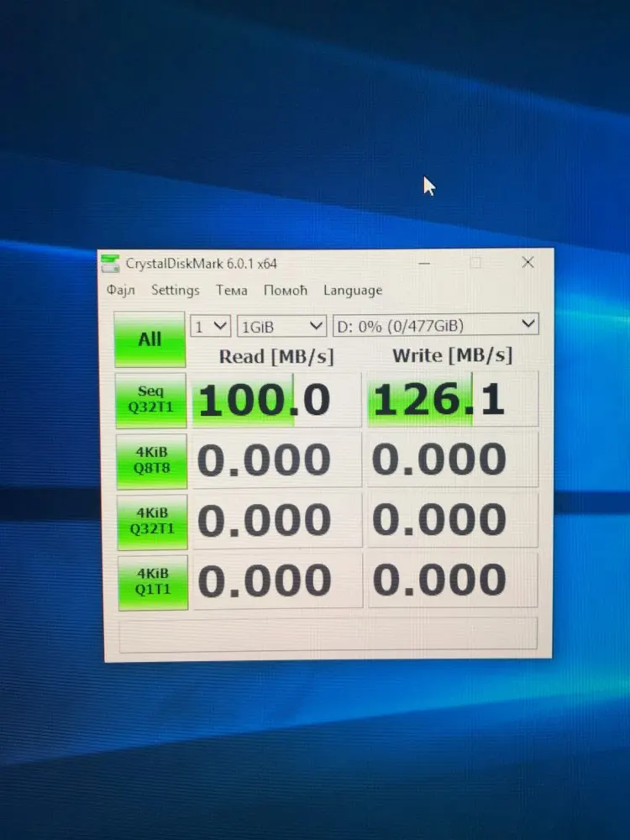Viewport: 630px width, 840px height.
Task: Click the Write [MB/s] column header
Action: pyautogui.click(x=452, y=354)
